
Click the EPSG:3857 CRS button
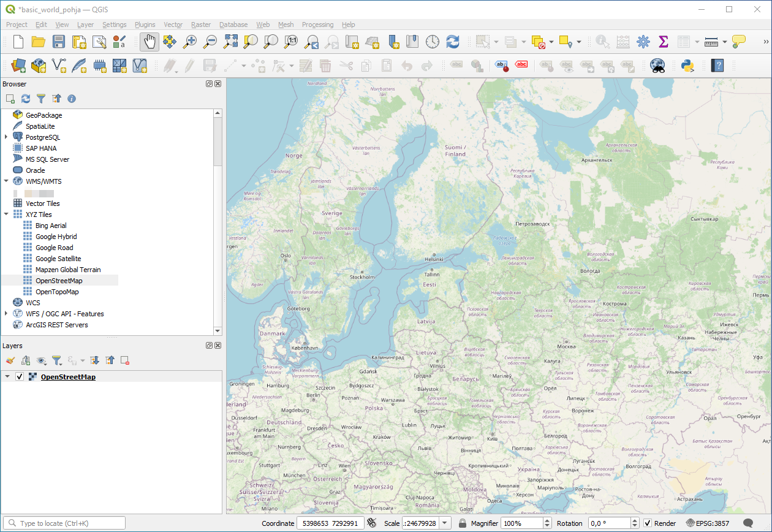point(708,523)
